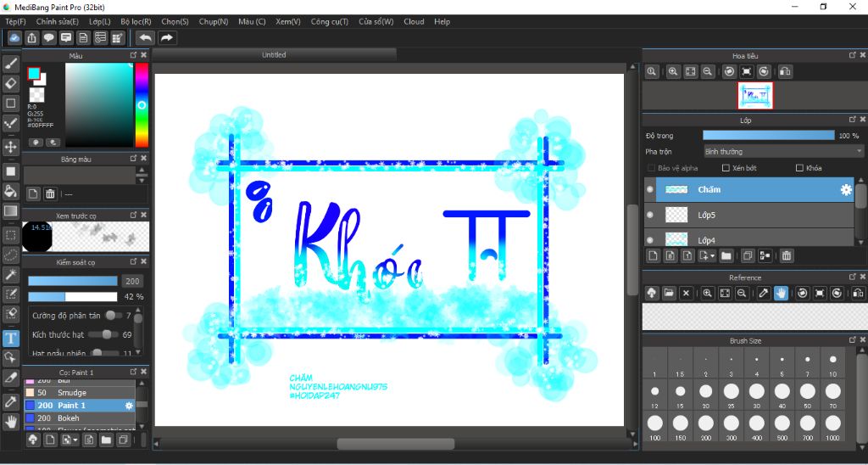Select the Brush tool in left toolbar

[x=10, y=64]
